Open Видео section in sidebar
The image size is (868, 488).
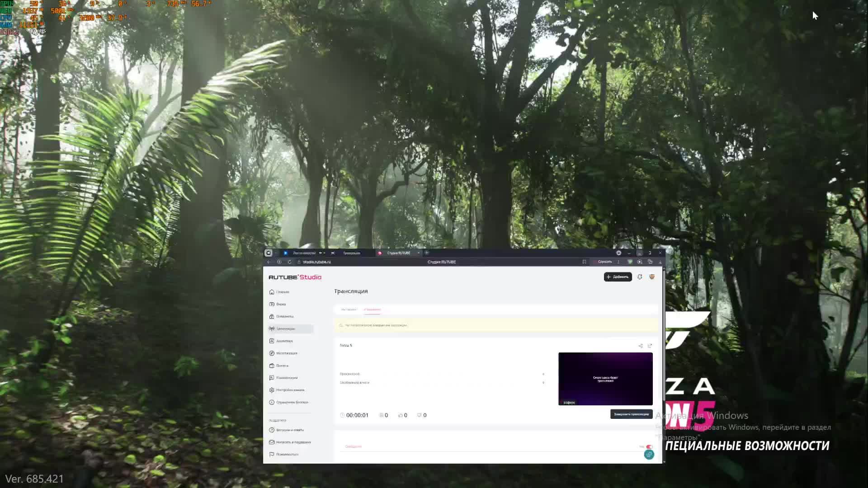[x=281, y=304]
